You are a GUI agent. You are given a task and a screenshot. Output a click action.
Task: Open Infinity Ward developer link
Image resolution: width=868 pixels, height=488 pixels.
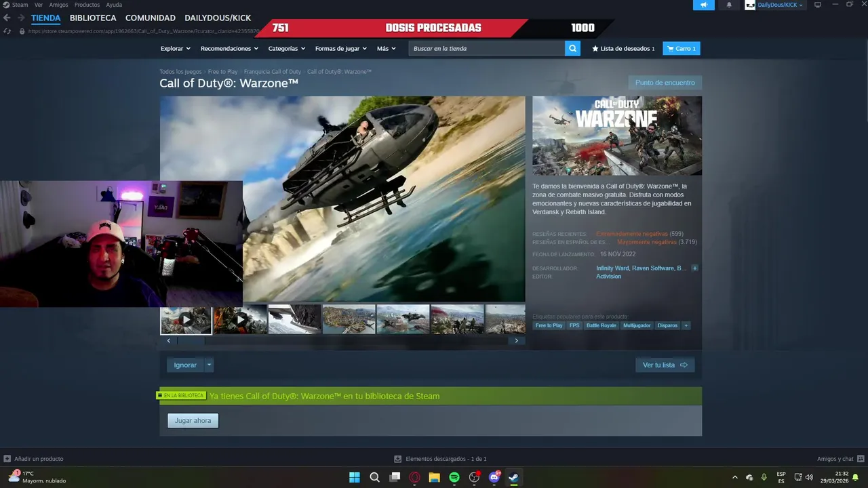point(612,268)
